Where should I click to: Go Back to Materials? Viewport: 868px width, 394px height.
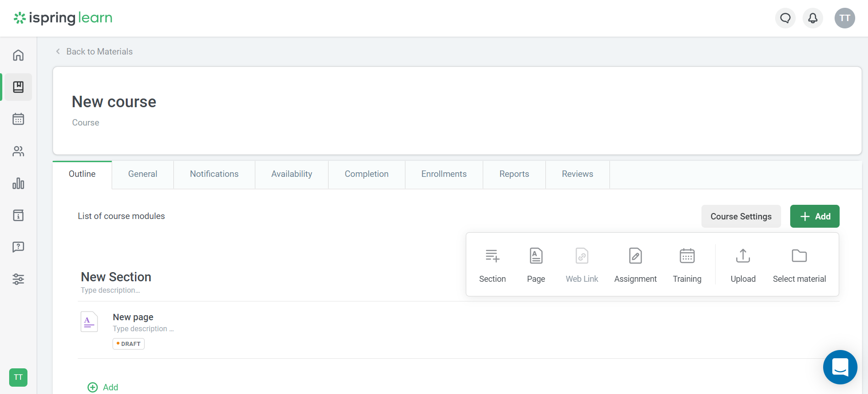94,51
